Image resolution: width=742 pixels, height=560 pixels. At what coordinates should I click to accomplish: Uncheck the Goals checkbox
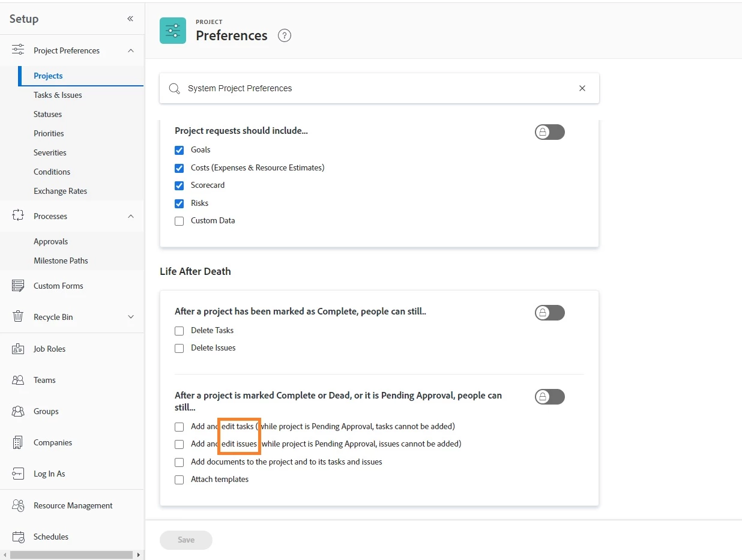pyautogui.click(x=179, y=150)
